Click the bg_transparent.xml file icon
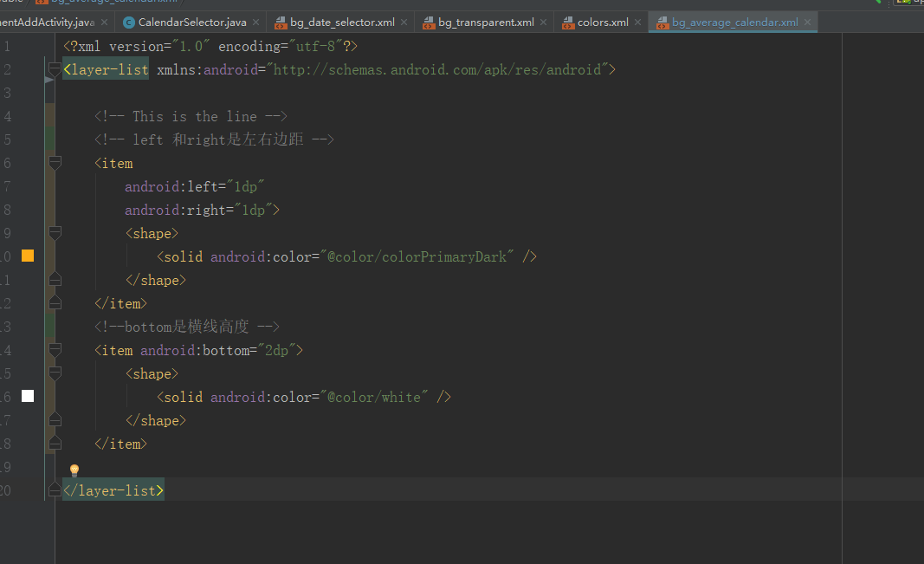This screenshot has height=564, width=924. (429, 23)
